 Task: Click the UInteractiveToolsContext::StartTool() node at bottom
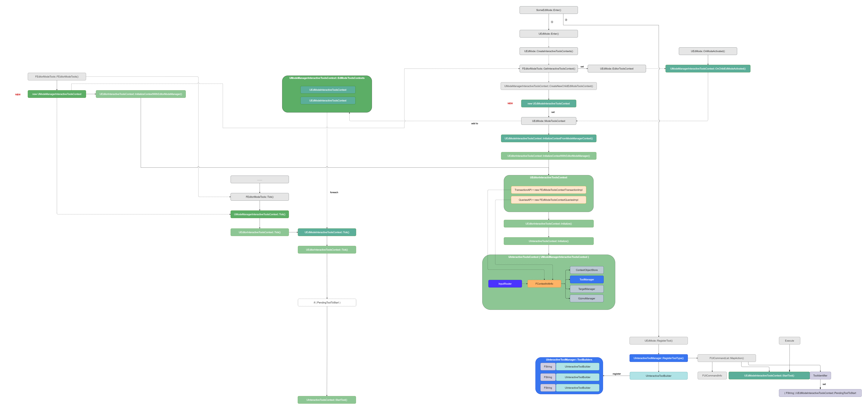(327, 400)
